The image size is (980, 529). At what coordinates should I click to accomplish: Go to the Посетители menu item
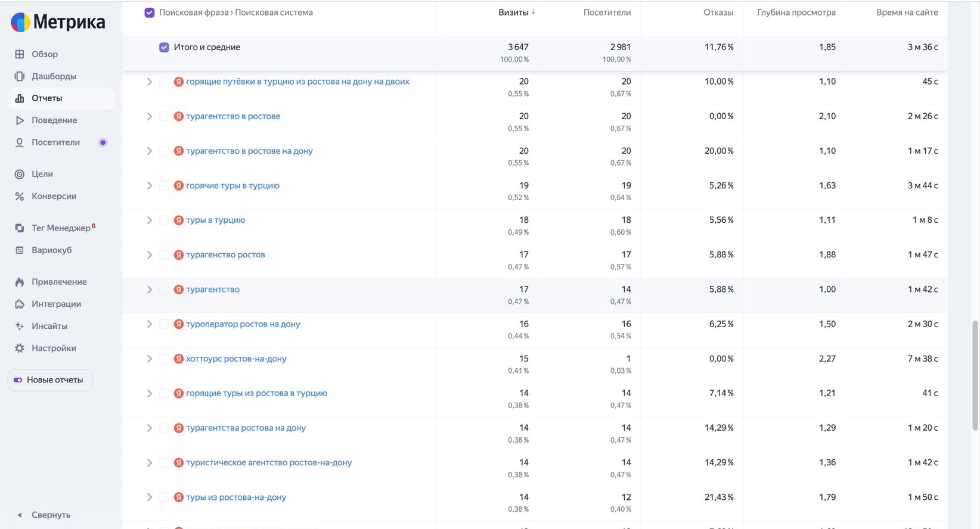tap(55, 142)
